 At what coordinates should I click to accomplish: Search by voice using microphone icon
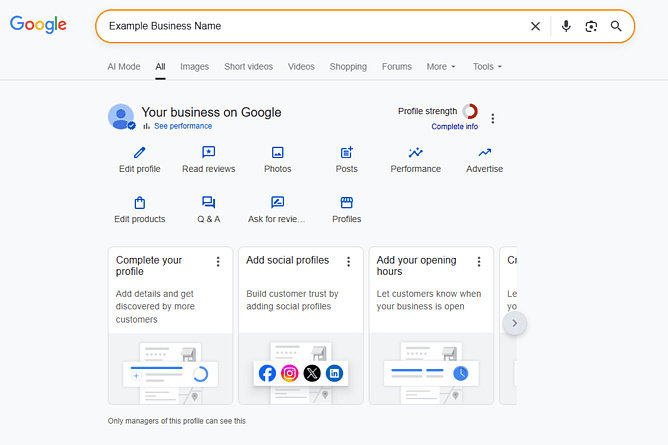pos(566,26)
